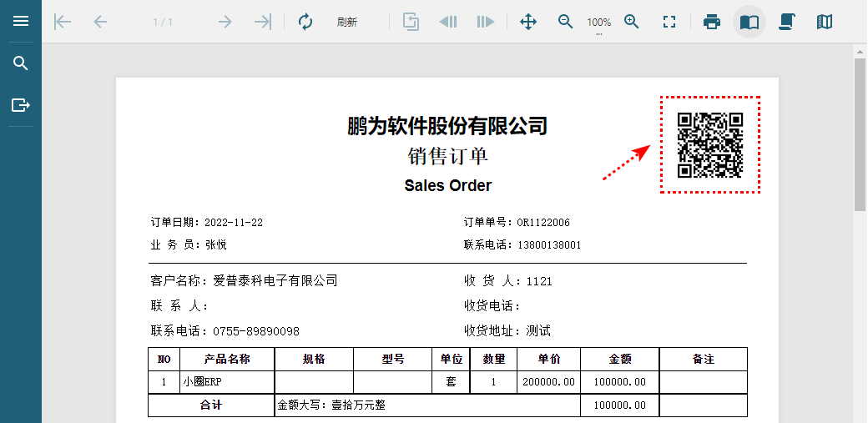Switch to the galley map view
Screen dimensions: 868x423
tap(825, 22)
